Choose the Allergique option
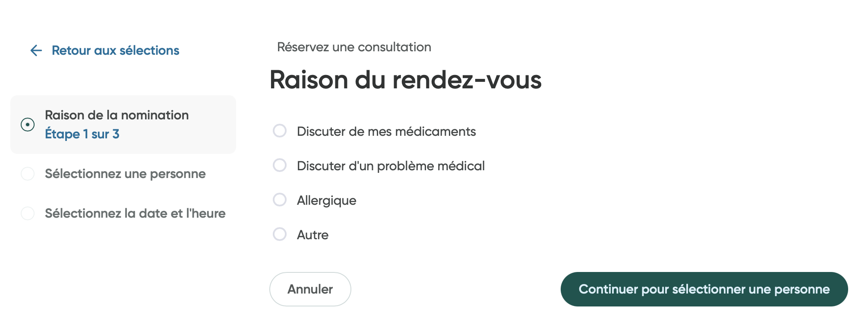868x325 pixels. point(280,200)
